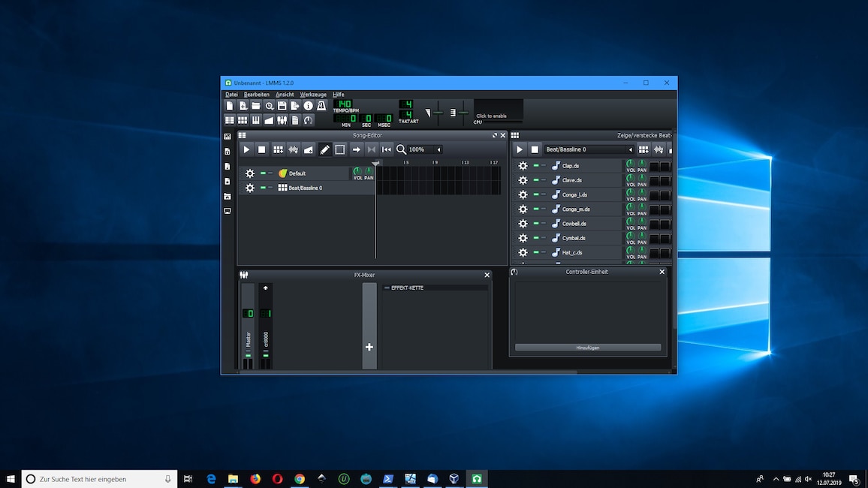Select the draw mode pencil in Song-Editor
Image resolution: width=868 pixels, height=488 pixels.
pyautogui.click(x=324, y=149)
